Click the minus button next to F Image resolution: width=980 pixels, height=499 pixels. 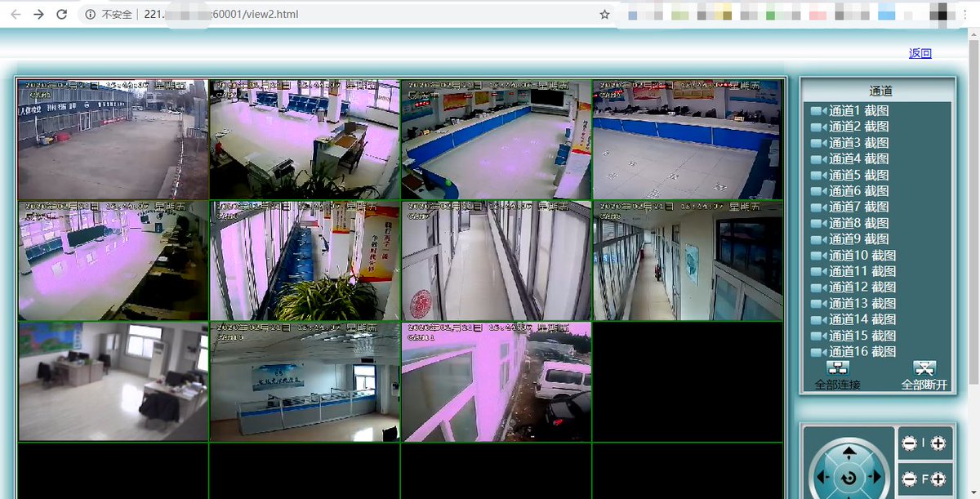coord(909,479)
